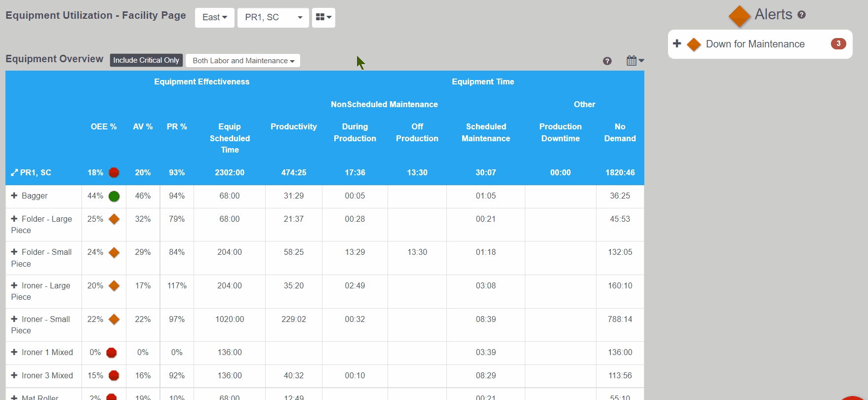The width and height of the screenshot is (868, 400).
Task: Expand the Ironer 3 Mixed row
Action: [14, 375]
